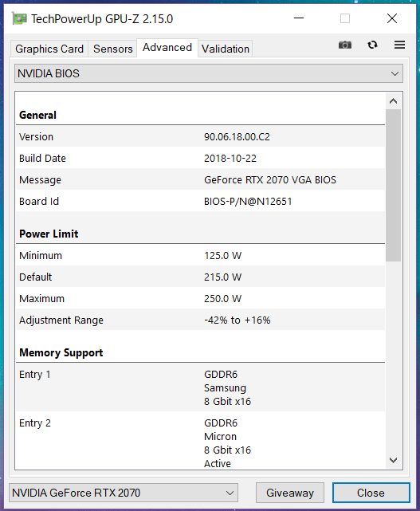Select the Default power value 215.0 W
The width and height of the screenshot is (420, 511).
pos(222,277)
